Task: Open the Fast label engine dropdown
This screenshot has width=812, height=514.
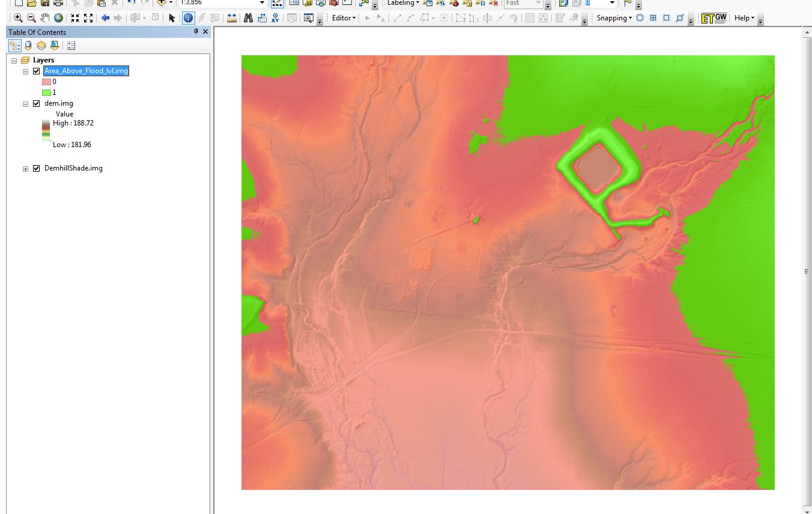Action: 538,3
